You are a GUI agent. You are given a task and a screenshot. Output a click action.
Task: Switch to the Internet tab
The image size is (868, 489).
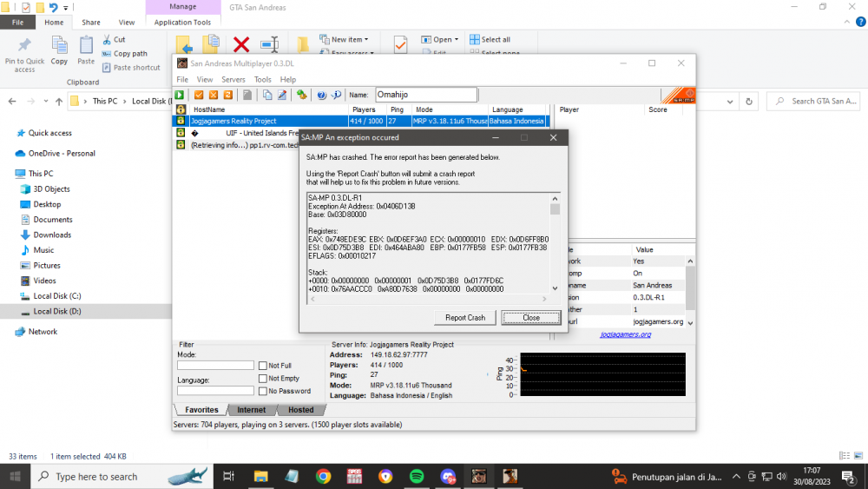coord(252,410)
